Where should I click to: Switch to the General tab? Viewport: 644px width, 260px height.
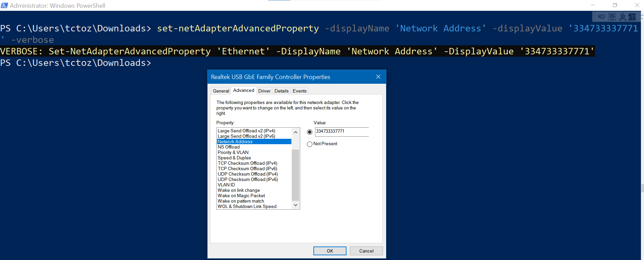pyautogui.click(x=221, y=91)
